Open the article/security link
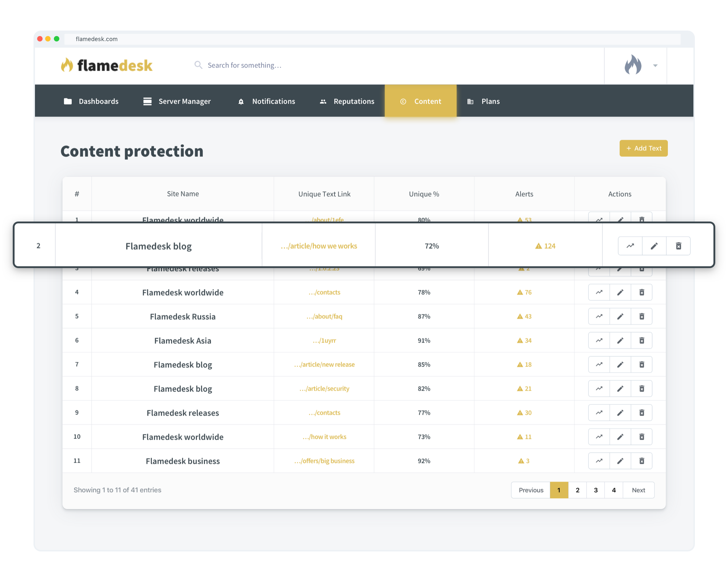 (324, 388)
